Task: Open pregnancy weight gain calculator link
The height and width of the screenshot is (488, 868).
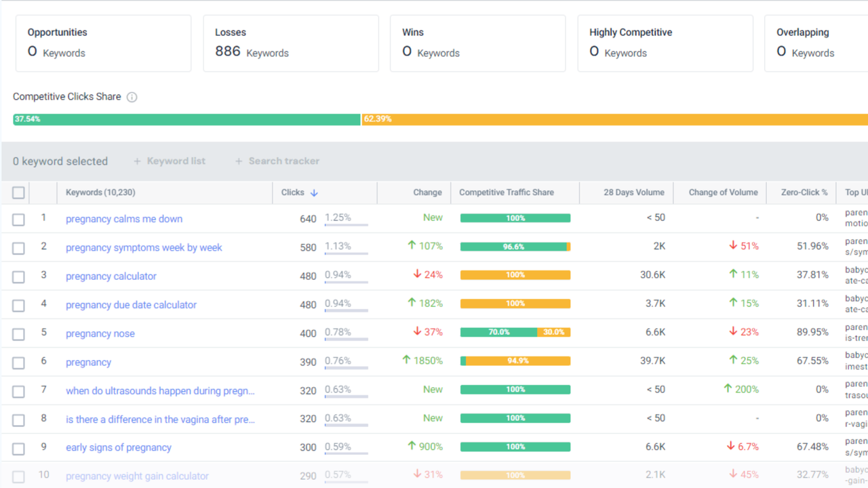Action: (x=137, y=476)
